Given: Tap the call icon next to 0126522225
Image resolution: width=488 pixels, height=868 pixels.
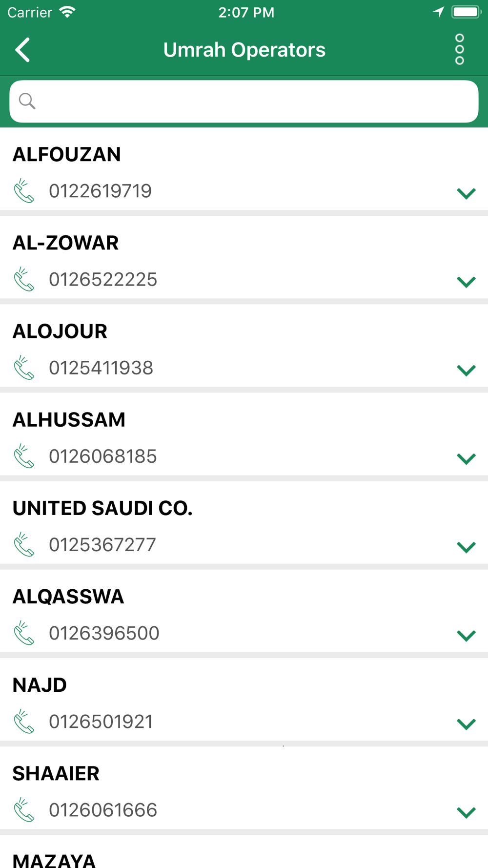Looking at the screenshot, I should (x=24, y=279).
